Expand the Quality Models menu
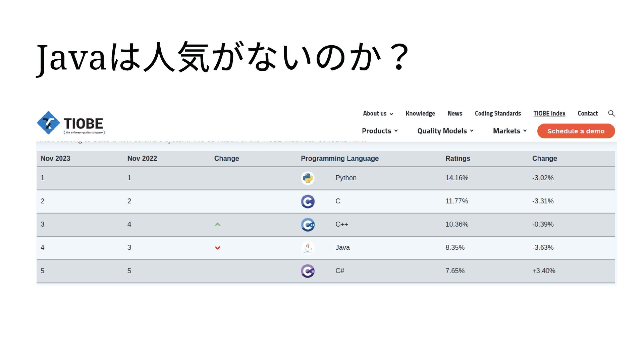The height and width of the screenshot is (362, 644). 445,131
